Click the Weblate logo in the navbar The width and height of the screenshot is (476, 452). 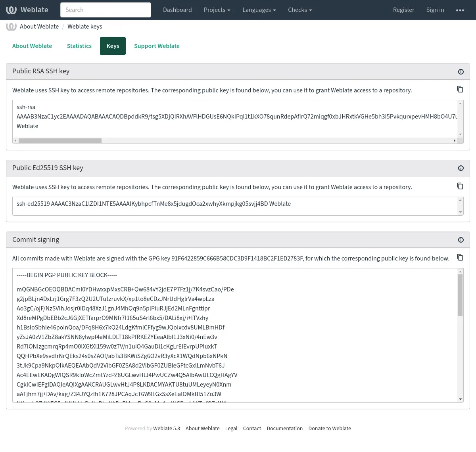[x=27, y=10]
